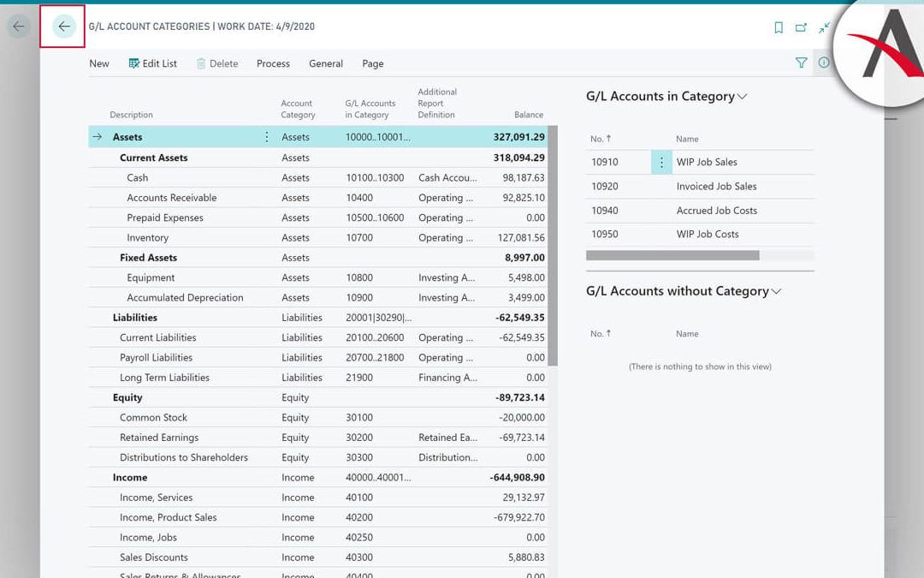Screen dimensions: 924x578
Task: Click the Account Category column header
Action: (298, 109)
